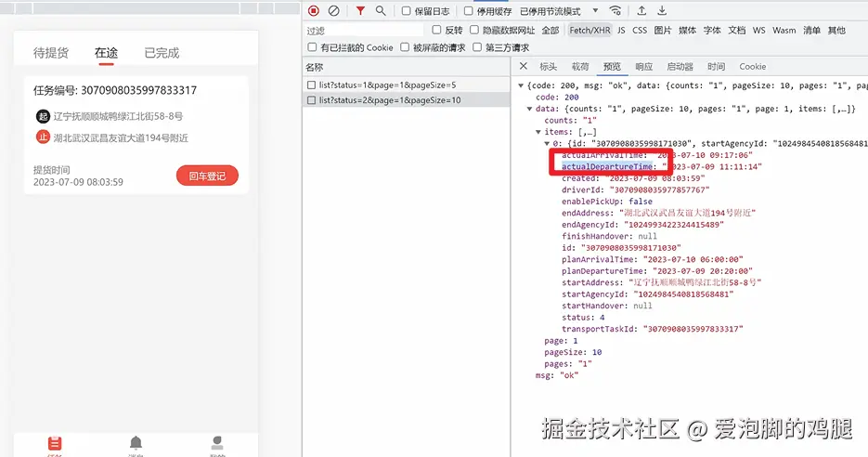Image resolution: width=868 pixels, height=457 pixels.
Task: Enable 被屏蔽的请求 checkbox
Action: pos(405,47)
